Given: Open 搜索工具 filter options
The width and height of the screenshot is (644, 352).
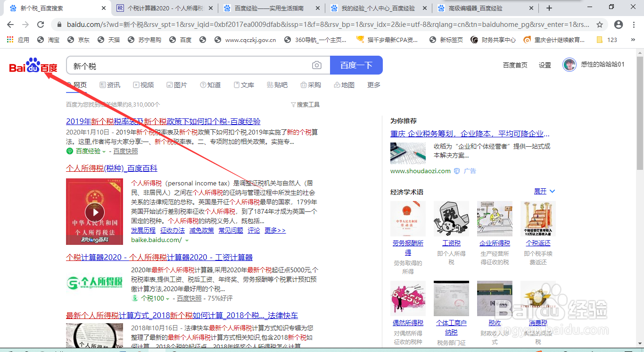Looking at the screenshot, I should pos(305,104).
